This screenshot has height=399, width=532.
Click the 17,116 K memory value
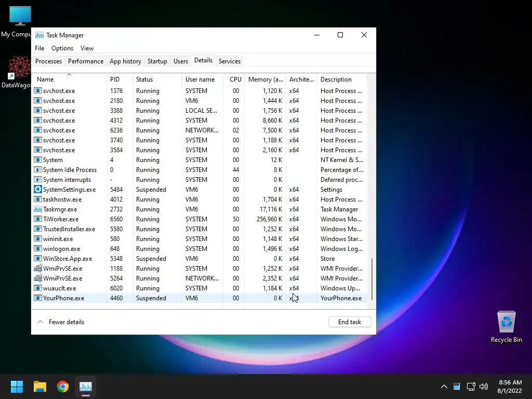(271, 209)
